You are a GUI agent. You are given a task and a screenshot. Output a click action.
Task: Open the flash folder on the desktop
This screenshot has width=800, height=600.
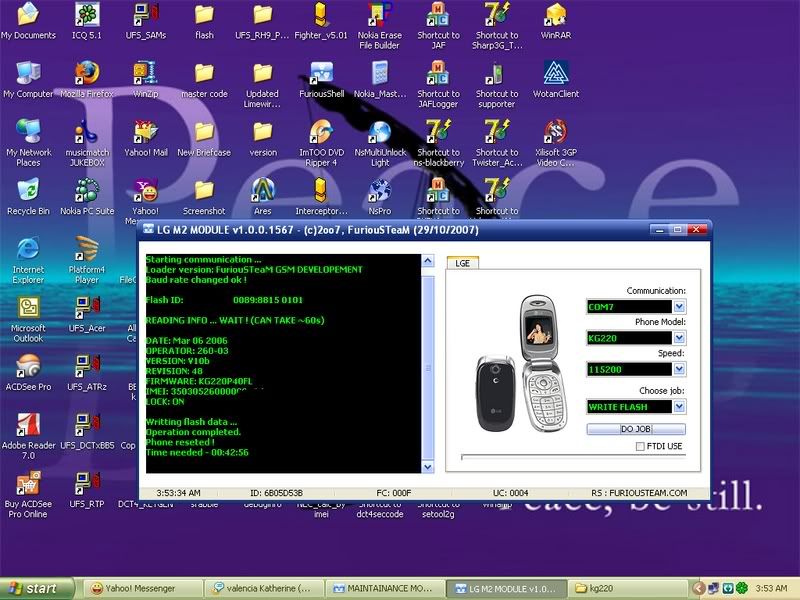[x=204, y=21]
